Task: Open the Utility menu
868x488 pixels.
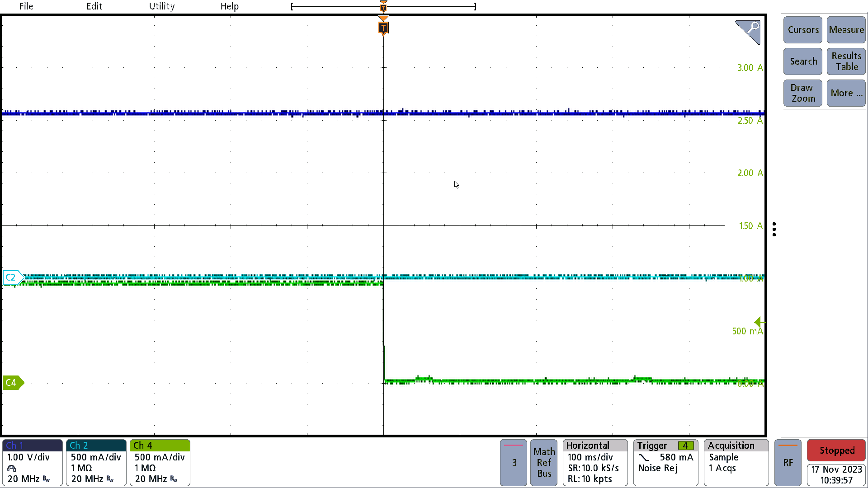Action: click(162, 6)
